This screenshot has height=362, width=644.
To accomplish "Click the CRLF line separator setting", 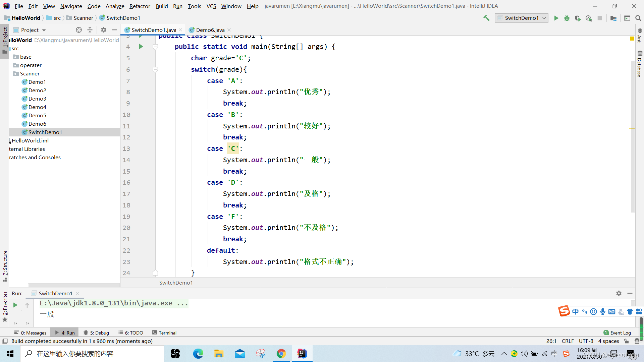I will tap(568, 341).
